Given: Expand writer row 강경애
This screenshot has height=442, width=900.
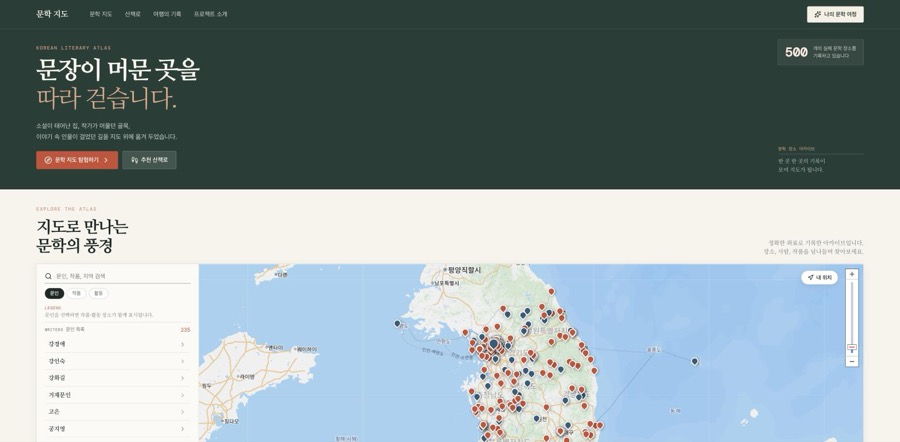Looking at the screenshot, I should (x=118, y=344).
